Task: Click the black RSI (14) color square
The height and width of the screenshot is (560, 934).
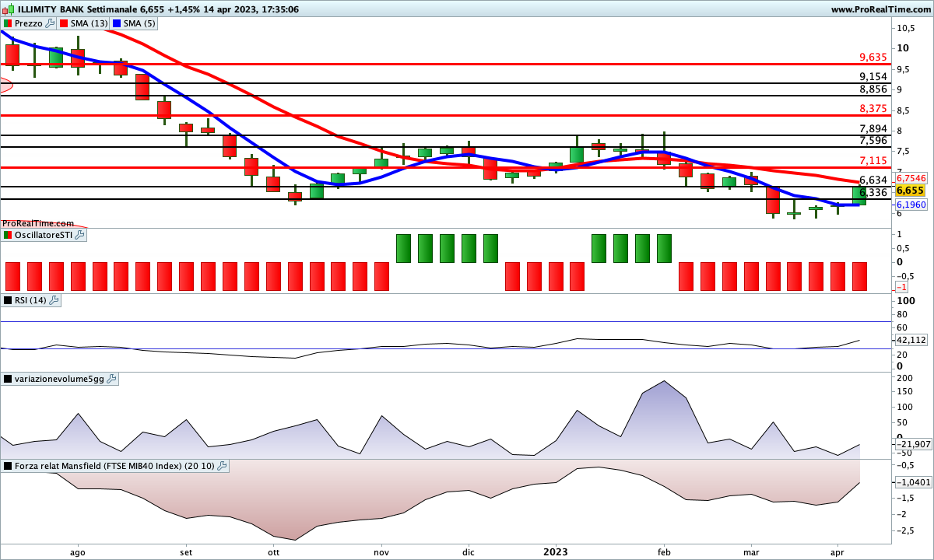Action: pos(8,300)
